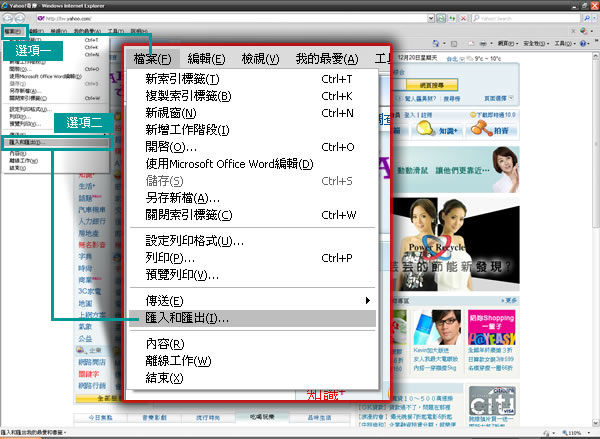Image resolution: width=600 pixels, height=439 pixels.
Task: Select 列印(P)... in the enlarged menu
Action: click(253, 258)
